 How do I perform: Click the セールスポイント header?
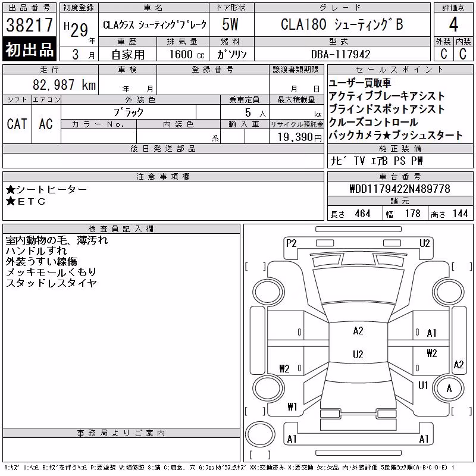pos(400,70)
